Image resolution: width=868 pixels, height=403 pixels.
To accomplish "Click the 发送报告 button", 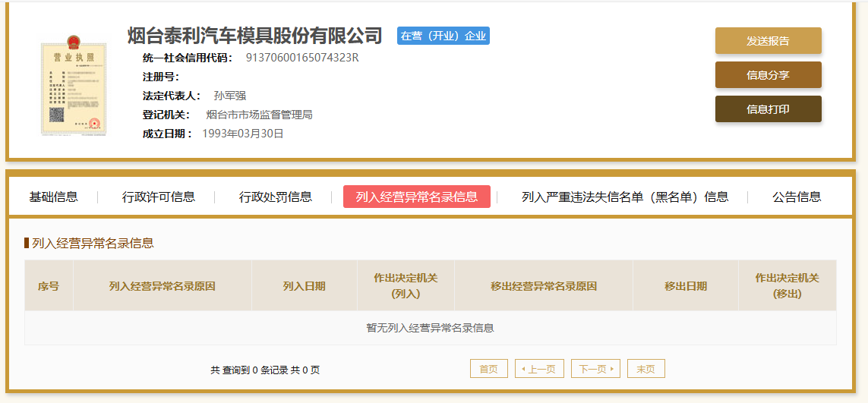I will (768, 41).
